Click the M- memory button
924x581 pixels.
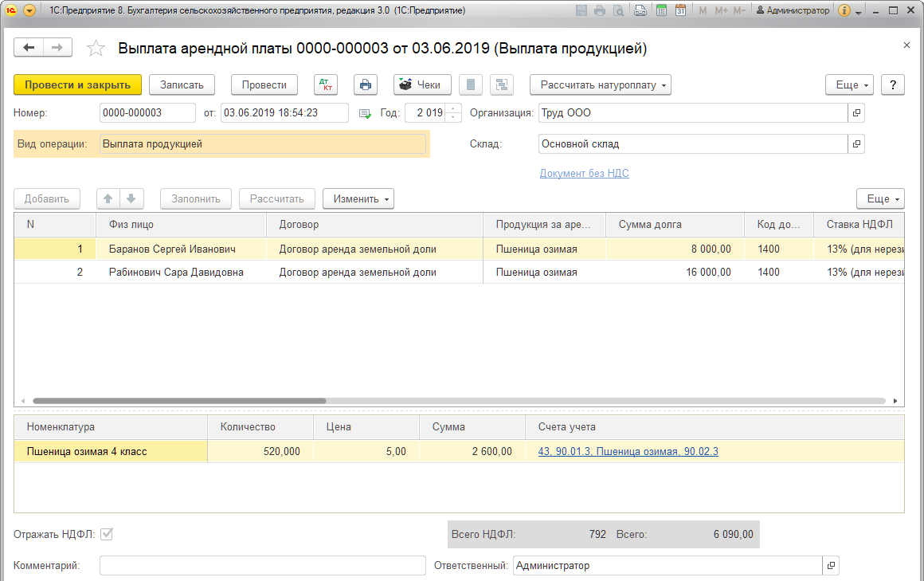739,10
